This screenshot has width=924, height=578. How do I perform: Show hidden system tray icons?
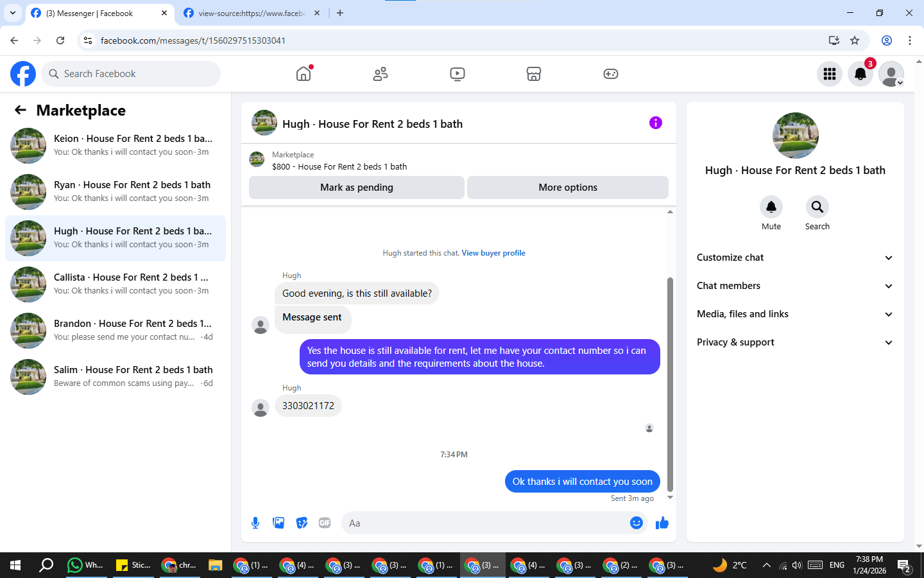click(x=766, y=565)
